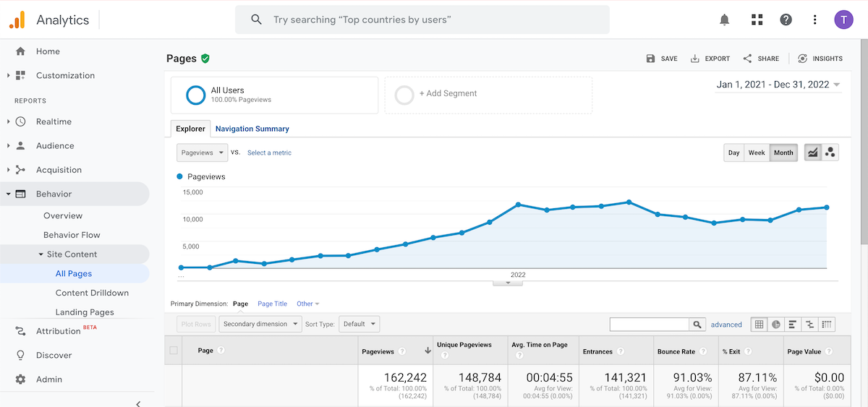Select the pivot table view icon
868x407 pixels.
coord(827,325)
